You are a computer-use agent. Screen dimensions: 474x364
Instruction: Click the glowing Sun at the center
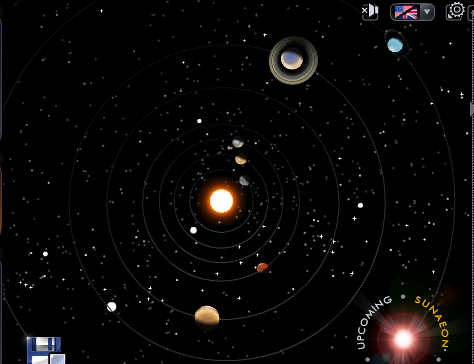coord(221,201)
